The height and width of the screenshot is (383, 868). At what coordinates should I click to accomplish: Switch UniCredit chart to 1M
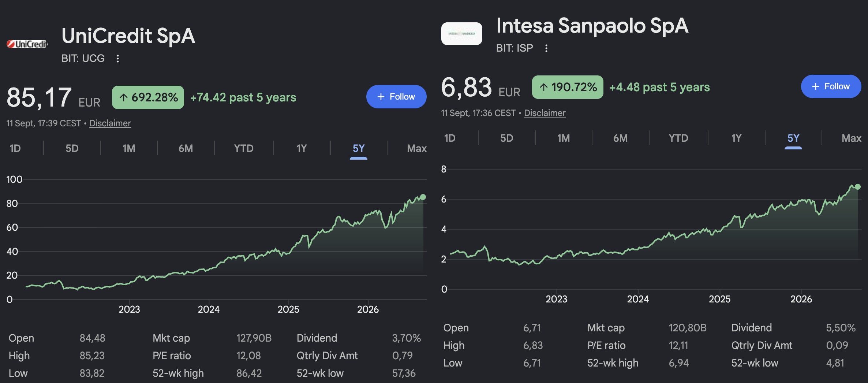click(x=129, y=148)
